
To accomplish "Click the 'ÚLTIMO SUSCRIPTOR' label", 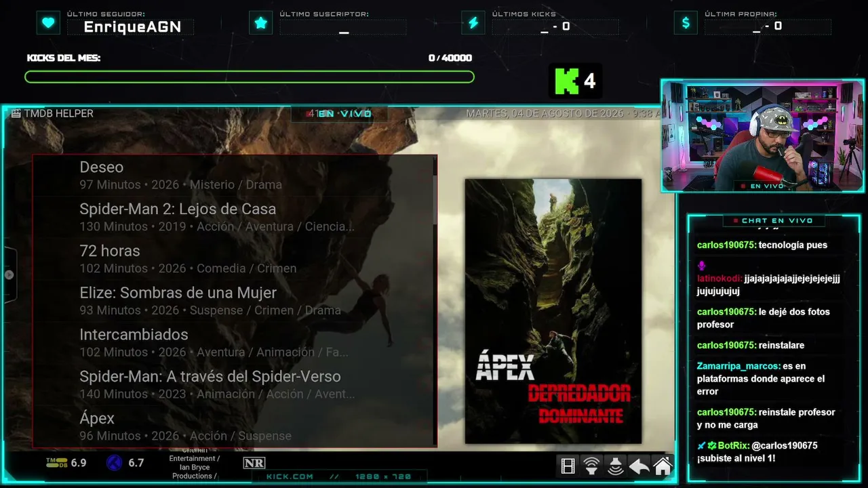I will coord(324,14).
